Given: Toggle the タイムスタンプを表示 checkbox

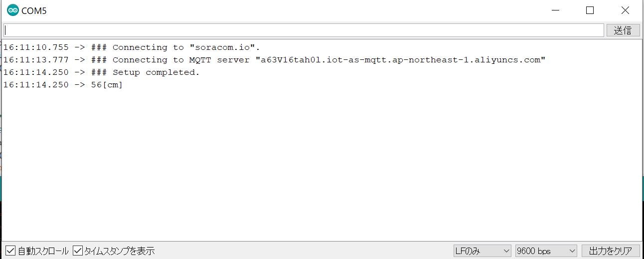Looking at the screenshot, I should (x=78, y=251).
